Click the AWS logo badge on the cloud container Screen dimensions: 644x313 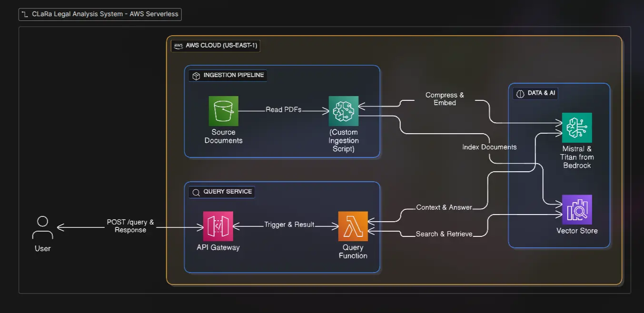click(178, 45)
